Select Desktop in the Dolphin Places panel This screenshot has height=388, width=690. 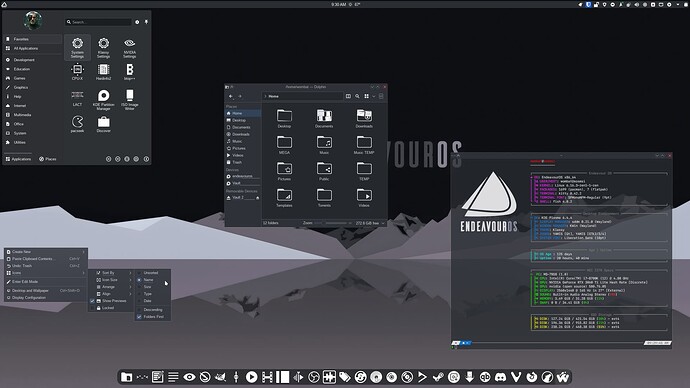tap(243, 120)
